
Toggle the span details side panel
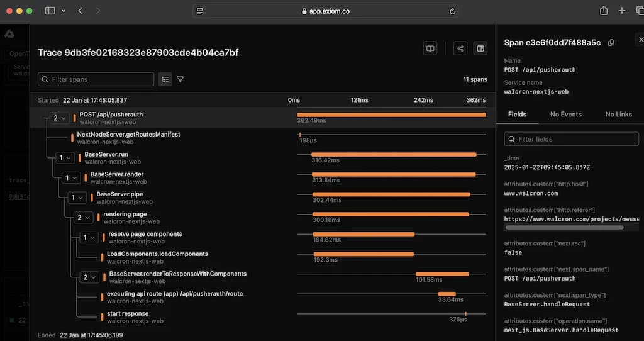tap(480, 48)
